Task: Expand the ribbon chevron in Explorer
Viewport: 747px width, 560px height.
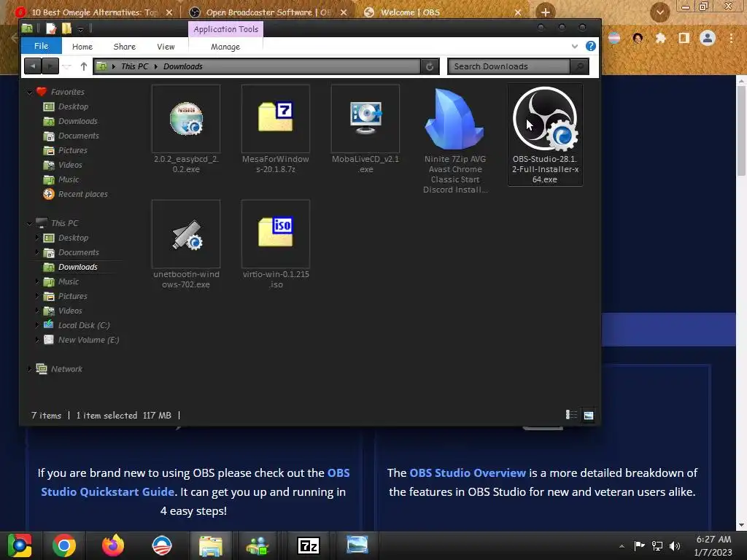Action: tap(575, 46)
